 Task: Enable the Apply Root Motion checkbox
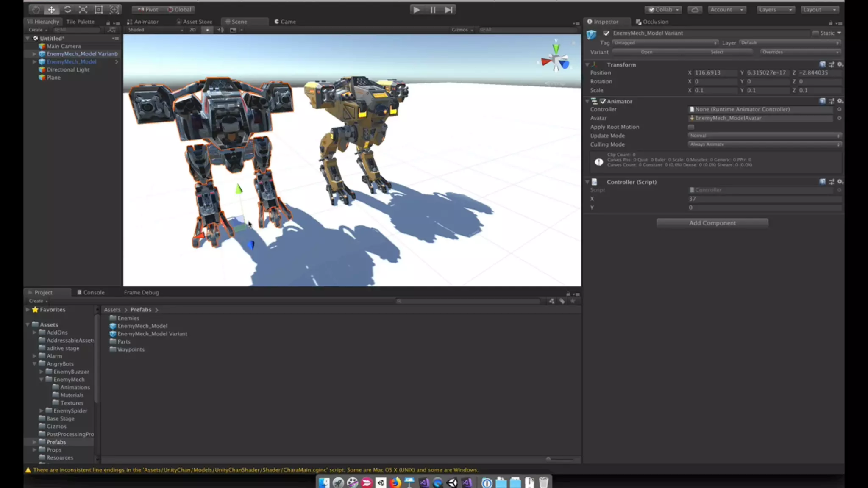click(x=691, y=127)
